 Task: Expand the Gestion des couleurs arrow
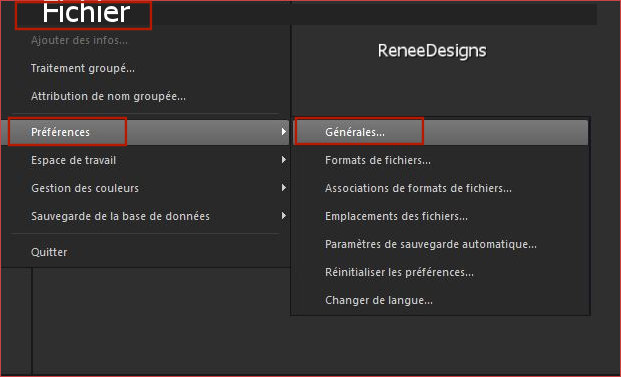(284, 187)
